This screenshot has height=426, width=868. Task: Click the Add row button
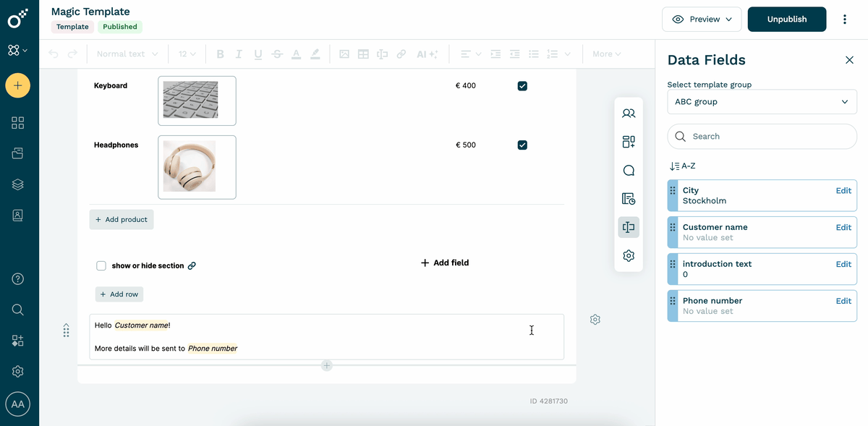pos(119,294)
